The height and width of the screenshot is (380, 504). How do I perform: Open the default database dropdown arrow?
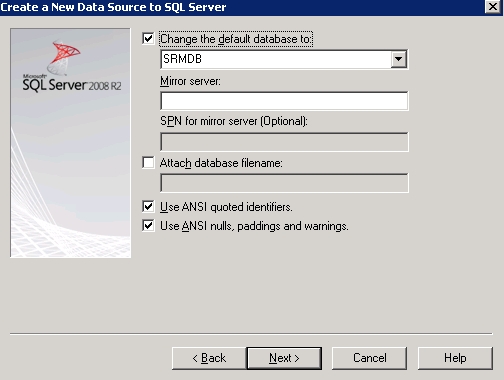[x=398, y=59]
